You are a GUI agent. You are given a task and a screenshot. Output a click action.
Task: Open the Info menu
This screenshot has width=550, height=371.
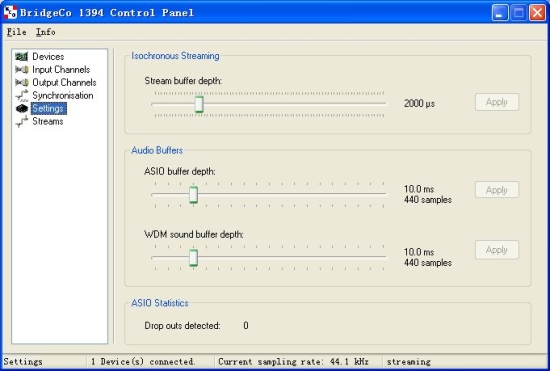(46, 32)
